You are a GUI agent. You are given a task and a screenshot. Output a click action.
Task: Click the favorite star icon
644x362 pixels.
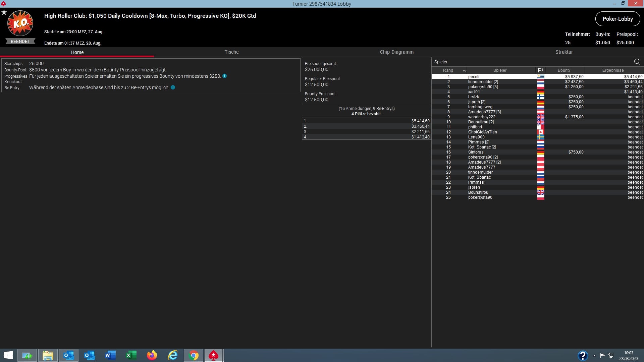(x=4, y=12)
